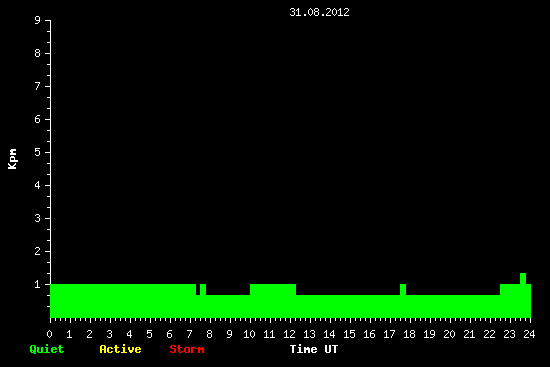Click the Time UT axis title

(x=314, y=349)
